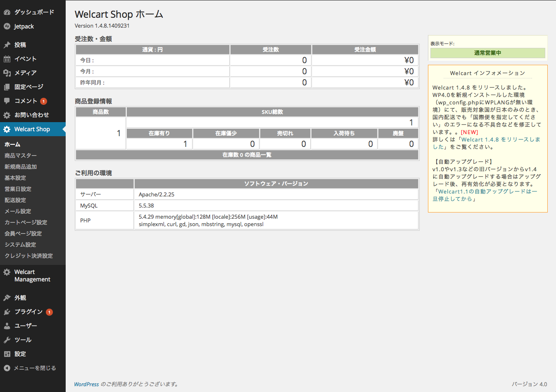The height and width of the screenshot is (392, 556).
Task: Click the Dashboard gauge icon
Action: [7, 12]
